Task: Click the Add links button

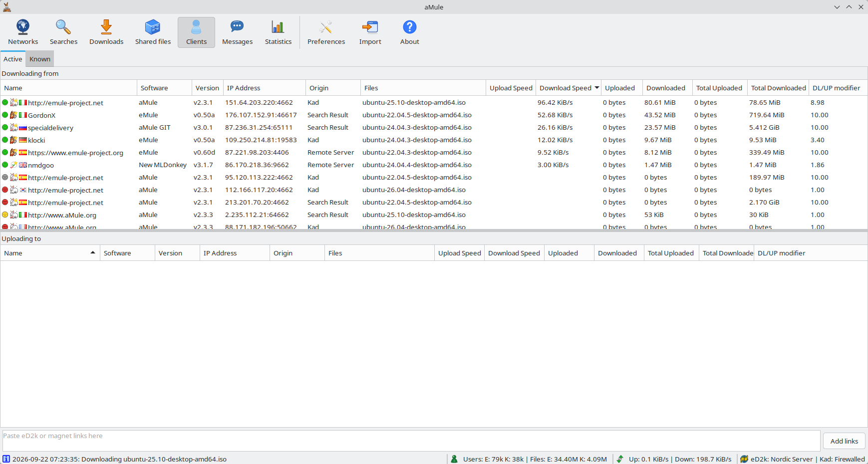Action: [844, 441]
